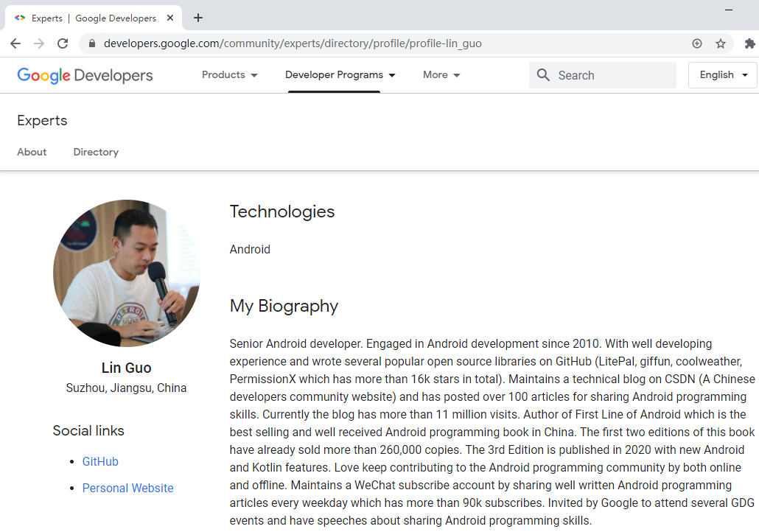The image size is (759, 532).
Task: Click Lin Guo's profile photo
Action: click(127, 273)
